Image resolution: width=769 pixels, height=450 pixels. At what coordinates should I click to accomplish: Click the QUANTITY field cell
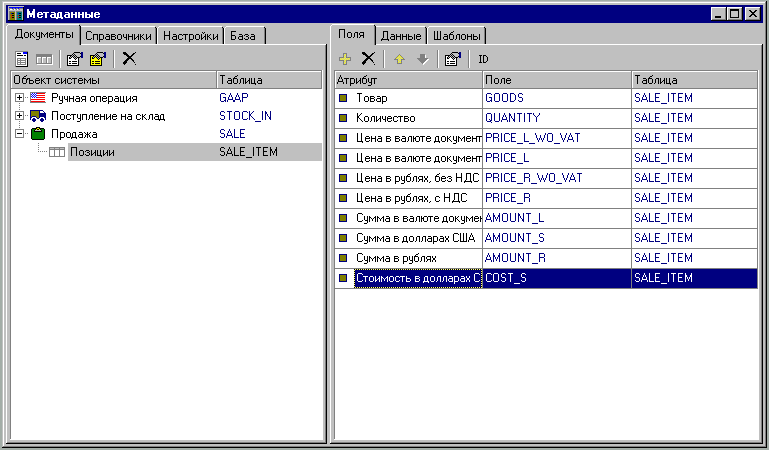click(x=557, y=118)
